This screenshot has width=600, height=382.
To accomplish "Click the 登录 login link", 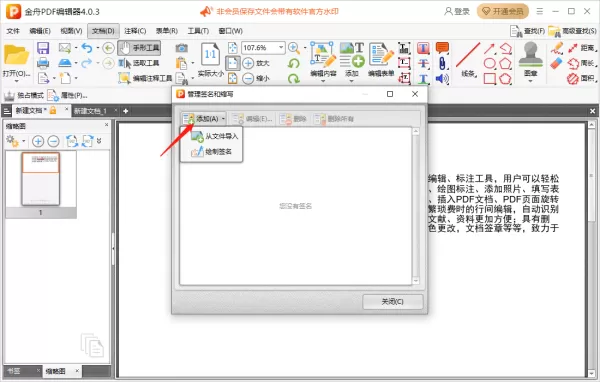I will pyautogui.click(x=457, y=11).
